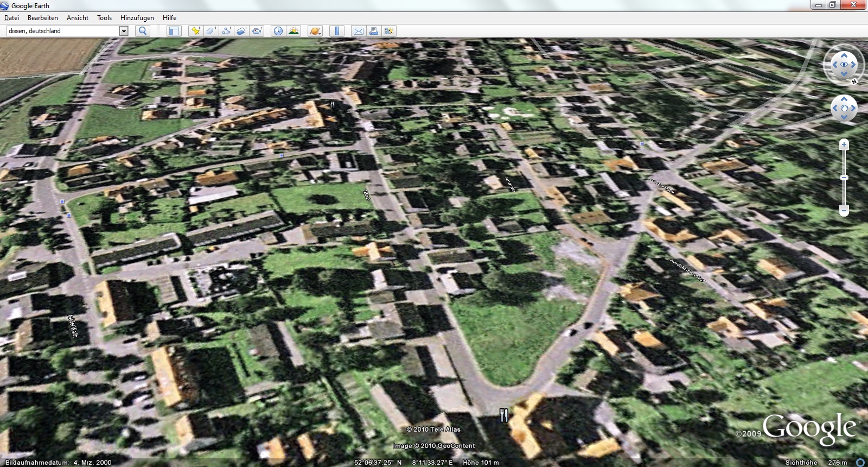Pan map up with Move joystick arrow

tap(844, 99)
